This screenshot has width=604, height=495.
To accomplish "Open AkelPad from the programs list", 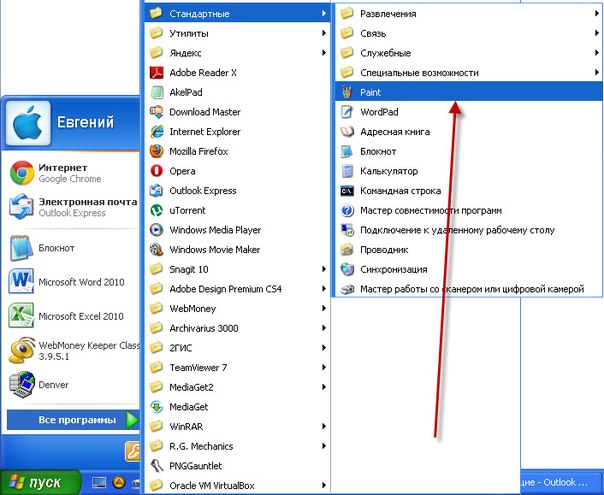I will pyautogui.click(x=237, y=92).
